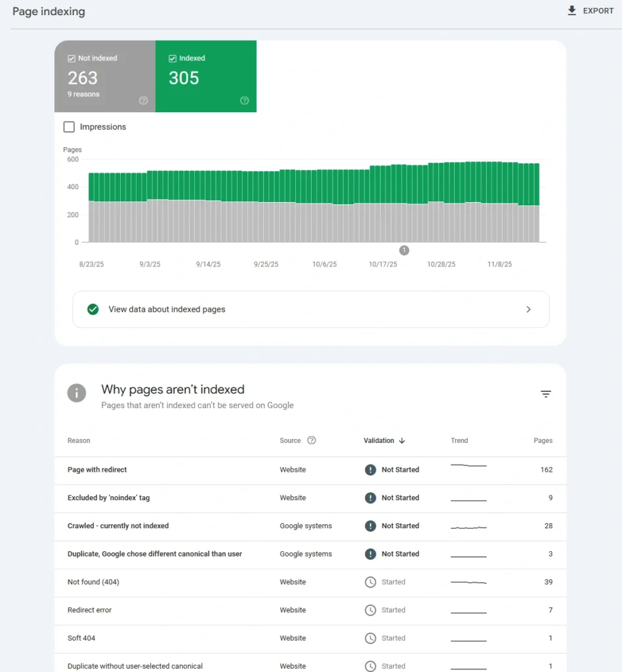Click the Validation sort arrow
Image resolution: width=622 pixels, height=672 pixels.
[x=403, y=440]
